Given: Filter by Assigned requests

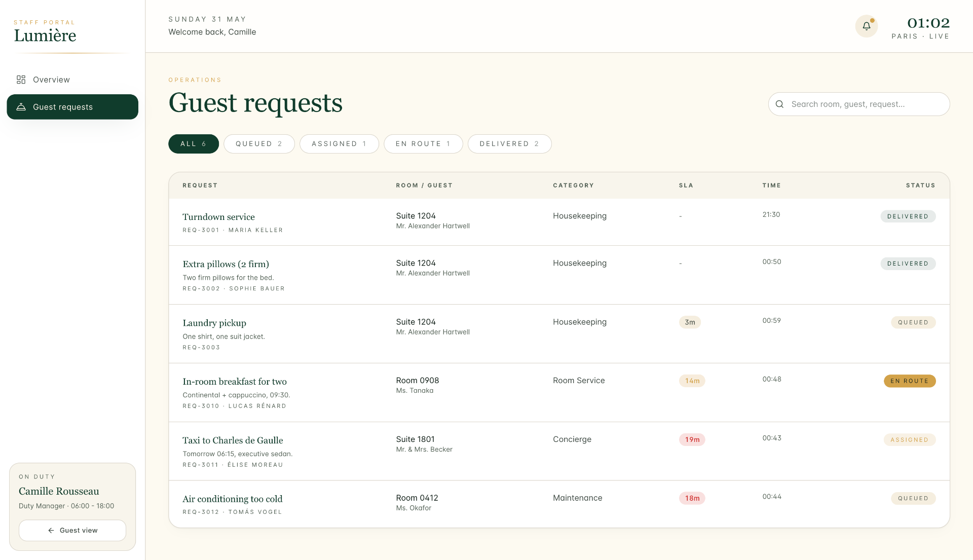Looking at the screenshot, I should pos(339,144).
